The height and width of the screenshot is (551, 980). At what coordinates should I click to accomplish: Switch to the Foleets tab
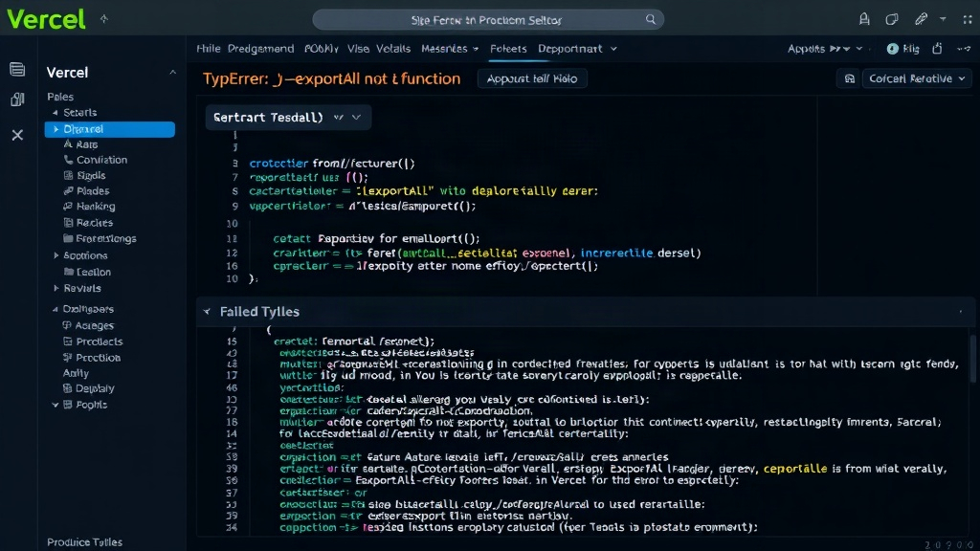coord(508,49)
